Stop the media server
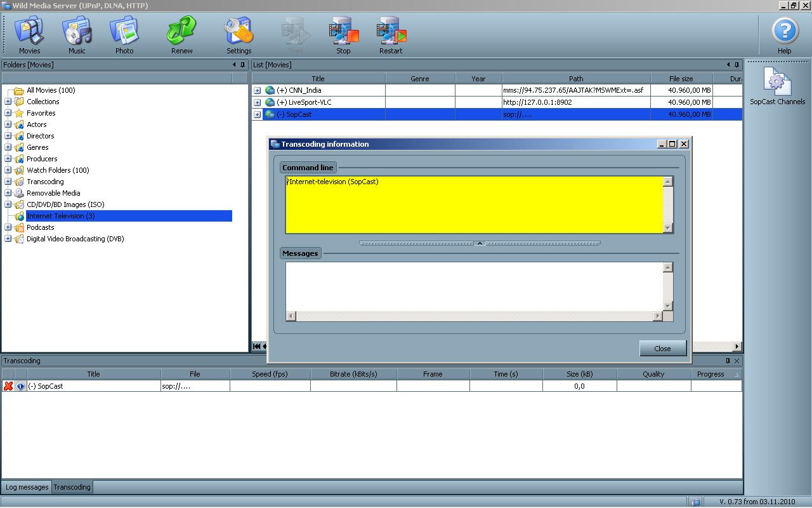The height and width of the screenshot is (508, 812). 343,36
